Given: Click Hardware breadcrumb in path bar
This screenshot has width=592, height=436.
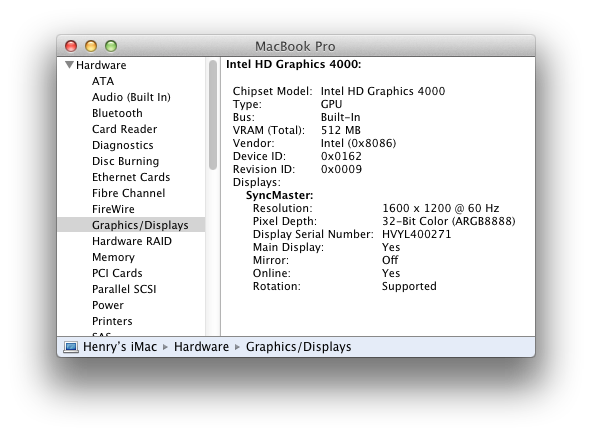Looking at the screenshot, I should click(x=201, y=347).
